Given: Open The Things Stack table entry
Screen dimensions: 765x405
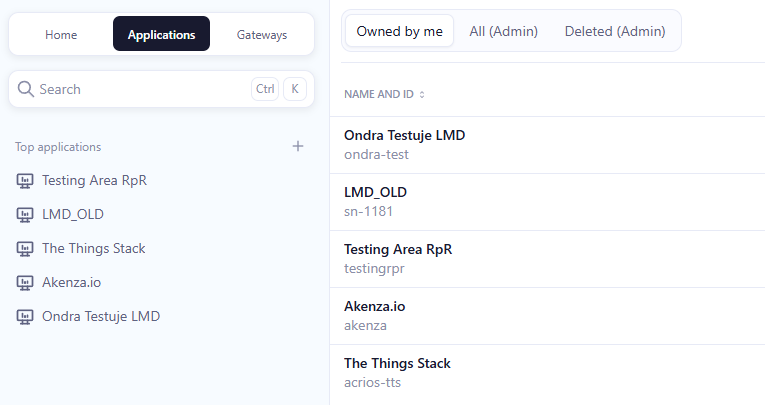Looking at the screenshot, I should tap(397, 363).
